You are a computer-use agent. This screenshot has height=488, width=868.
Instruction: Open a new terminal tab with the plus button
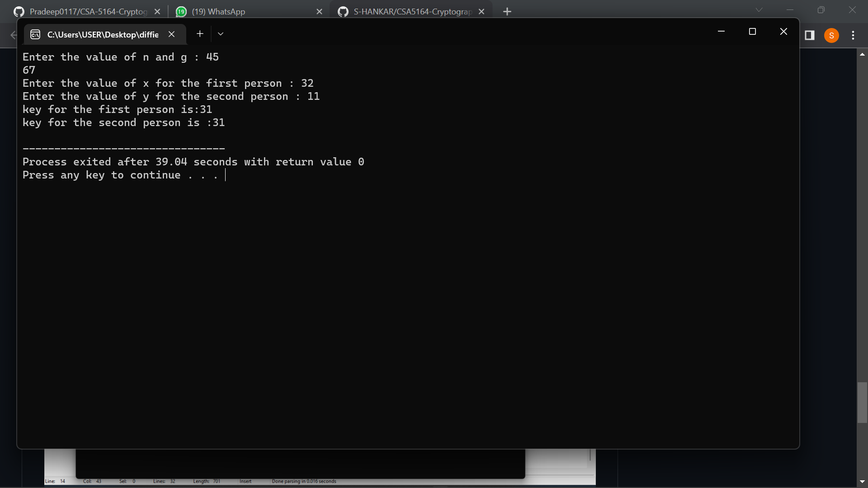[x=200, y=33]
